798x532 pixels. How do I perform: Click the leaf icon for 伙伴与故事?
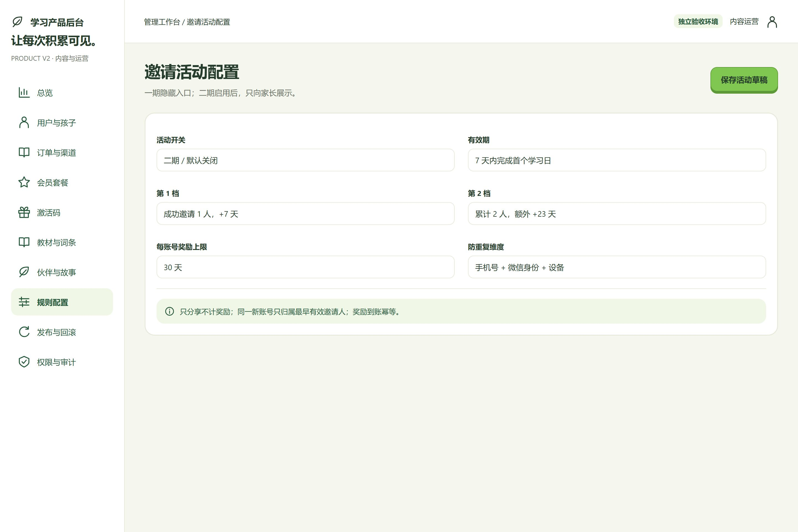click(24, 272)
